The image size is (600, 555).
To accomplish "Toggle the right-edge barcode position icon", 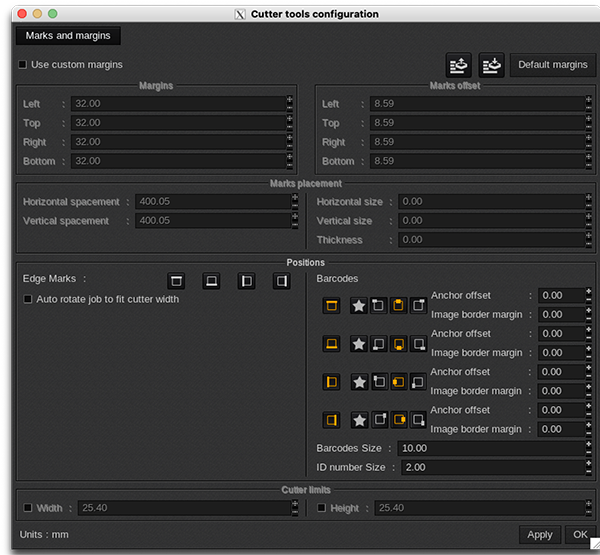I will click(332, 420).
